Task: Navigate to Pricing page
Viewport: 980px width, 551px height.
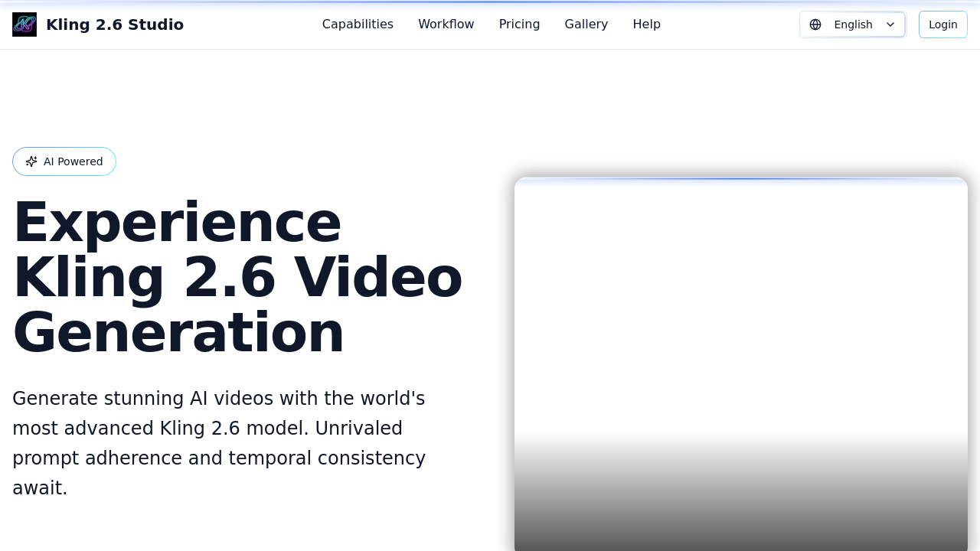Action: (519, 24)
